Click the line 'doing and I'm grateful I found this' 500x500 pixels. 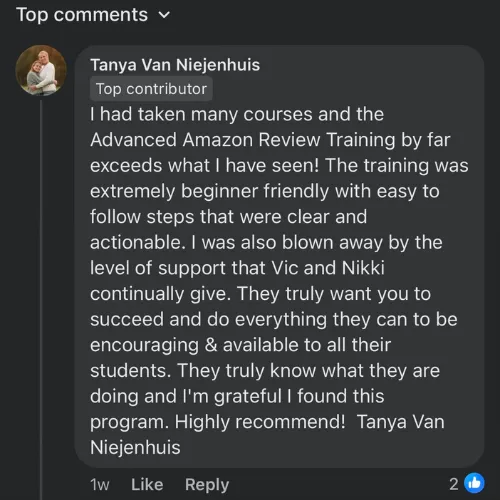click(x=237, y=396)
